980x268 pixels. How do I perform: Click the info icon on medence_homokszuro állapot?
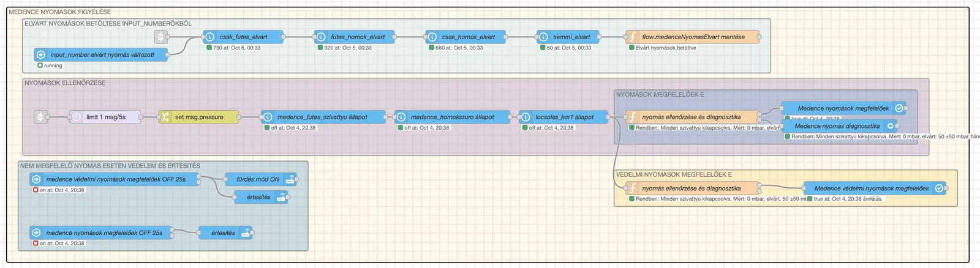(x=401, y=117)
